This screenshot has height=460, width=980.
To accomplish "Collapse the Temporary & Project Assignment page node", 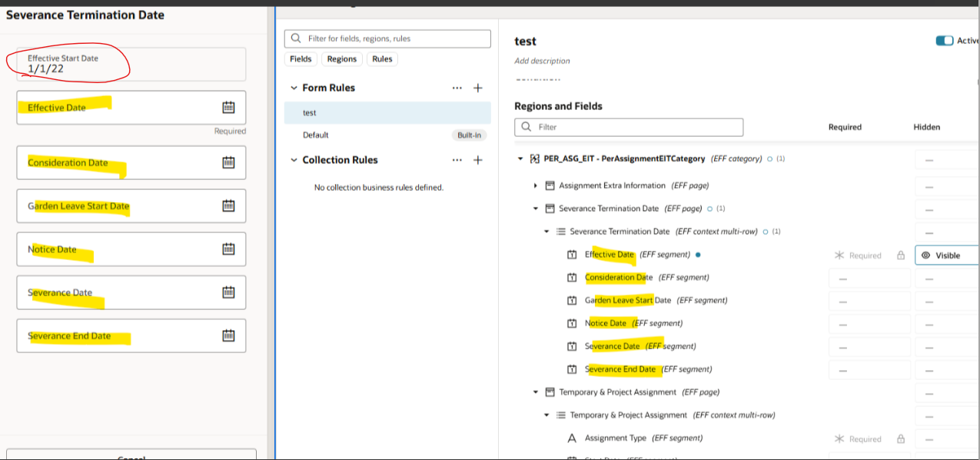I will click(x=536, y=392).
